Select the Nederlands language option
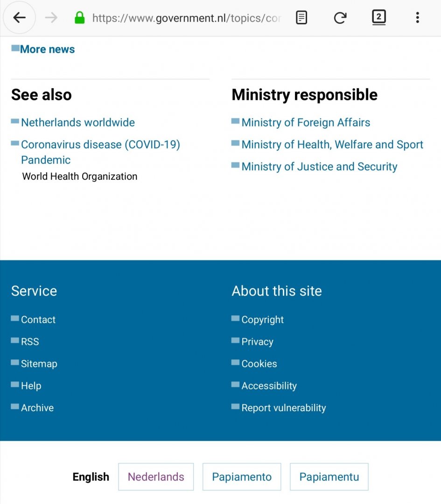The height and width of the screenshot is (504, 441). pyautogui.click(x=155, y=476)
